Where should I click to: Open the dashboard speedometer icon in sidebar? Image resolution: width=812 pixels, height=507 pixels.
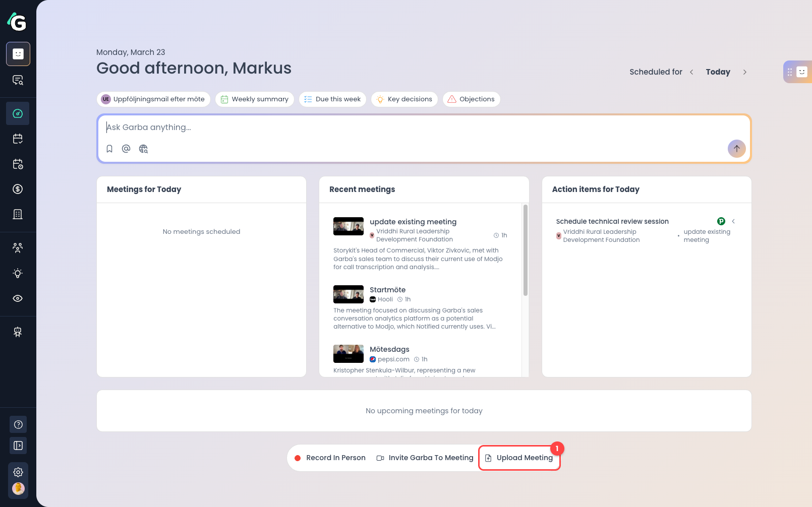(18, 113)
